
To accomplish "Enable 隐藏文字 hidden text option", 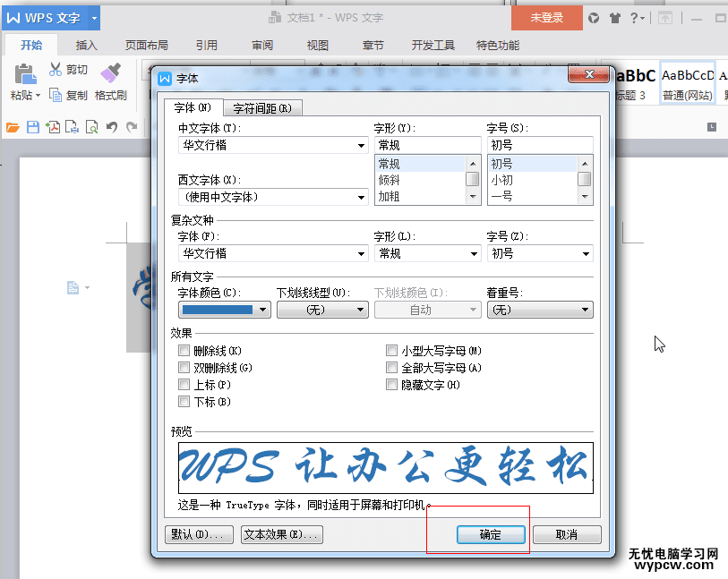I will (x=392, y=384).
